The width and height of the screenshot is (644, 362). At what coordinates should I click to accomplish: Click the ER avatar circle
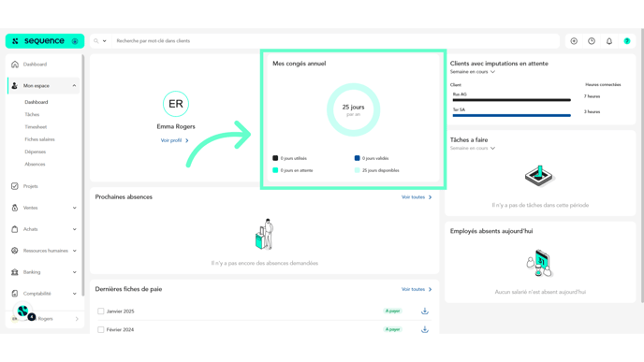click(x=176, y=104)
